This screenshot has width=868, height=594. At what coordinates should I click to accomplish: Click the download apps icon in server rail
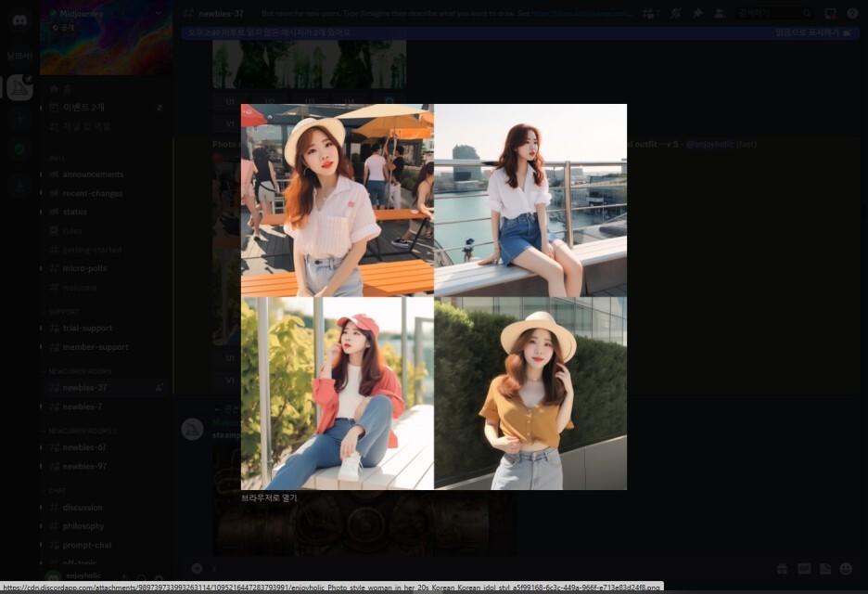click(x=19, y=186)
